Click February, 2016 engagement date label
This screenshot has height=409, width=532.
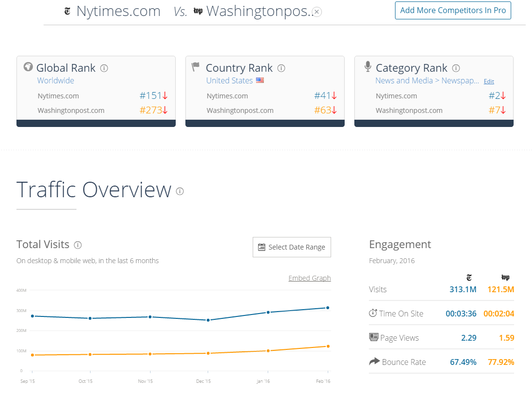pyautogui.click(x=392, y=261)
